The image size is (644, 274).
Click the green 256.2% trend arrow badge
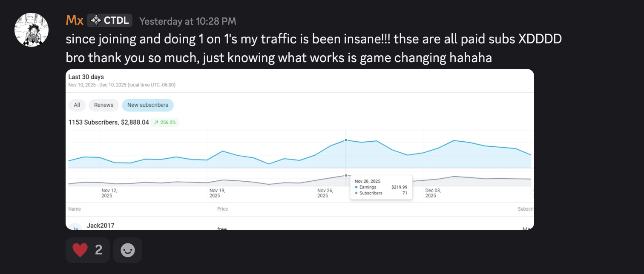tap(165, 123)
